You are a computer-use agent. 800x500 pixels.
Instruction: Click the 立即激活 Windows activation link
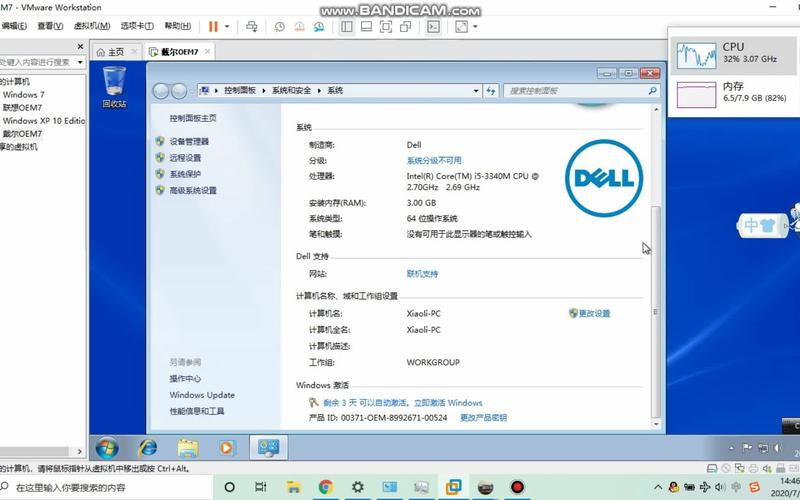(x=448, y=403)
